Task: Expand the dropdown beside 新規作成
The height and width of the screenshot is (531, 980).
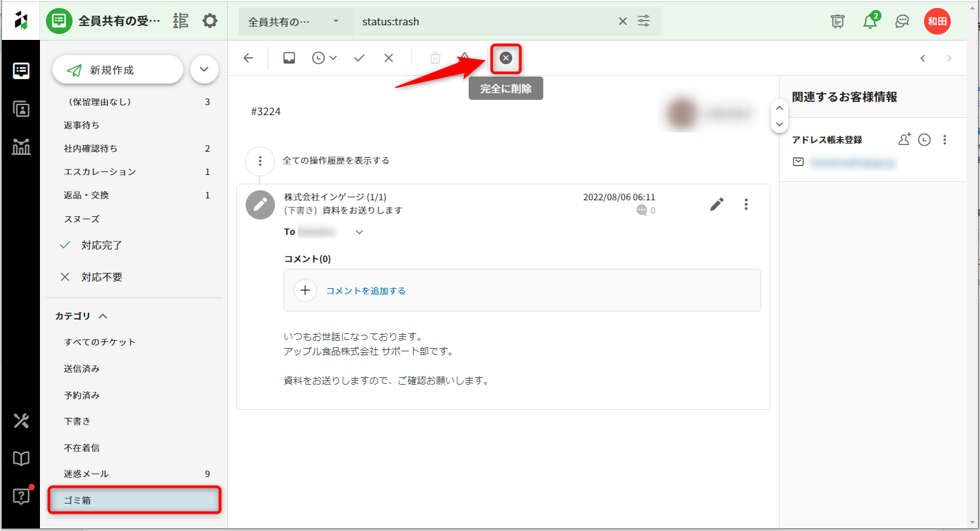Action: 204,70
